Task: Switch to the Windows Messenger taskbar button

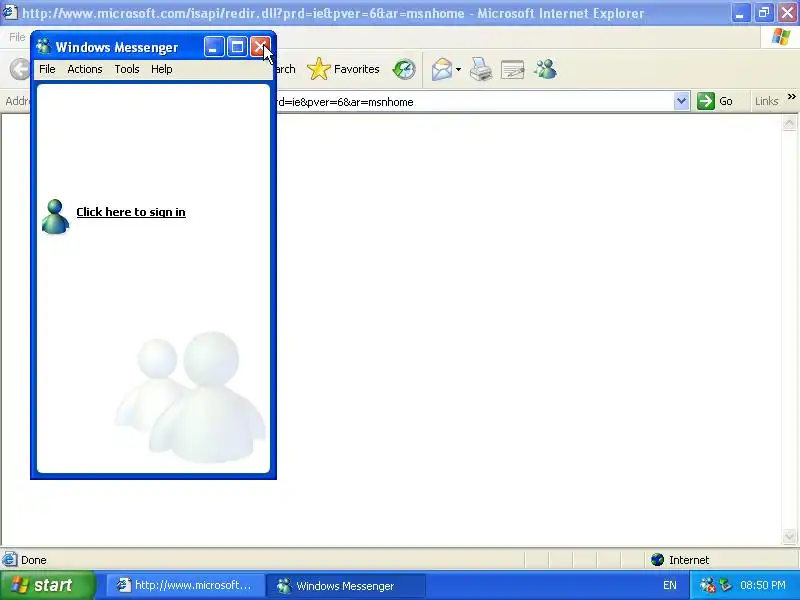Action: [345, 585]
